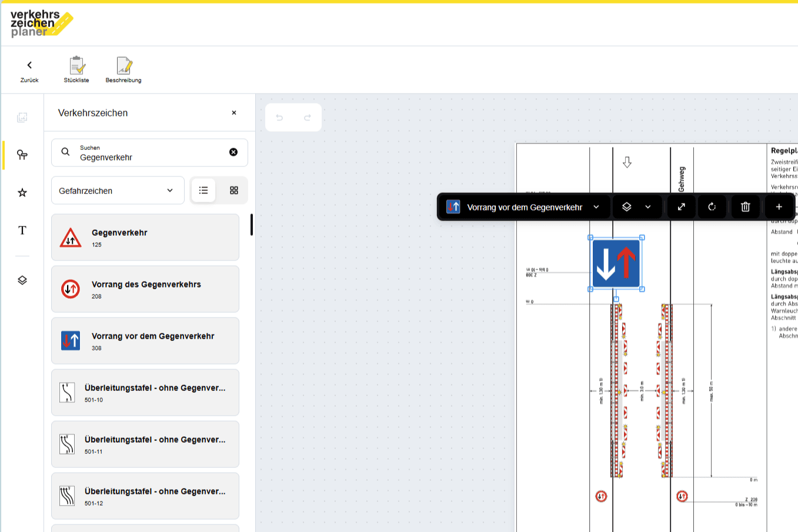This screenshot has width=798, height=532.
Task: Open favorites star in sidebar
Action: [22, 193]
